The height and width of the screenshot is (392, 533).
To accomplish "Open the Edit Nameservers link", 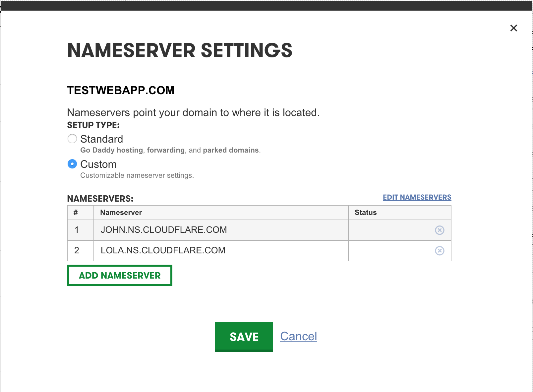I will pos(417,197).
